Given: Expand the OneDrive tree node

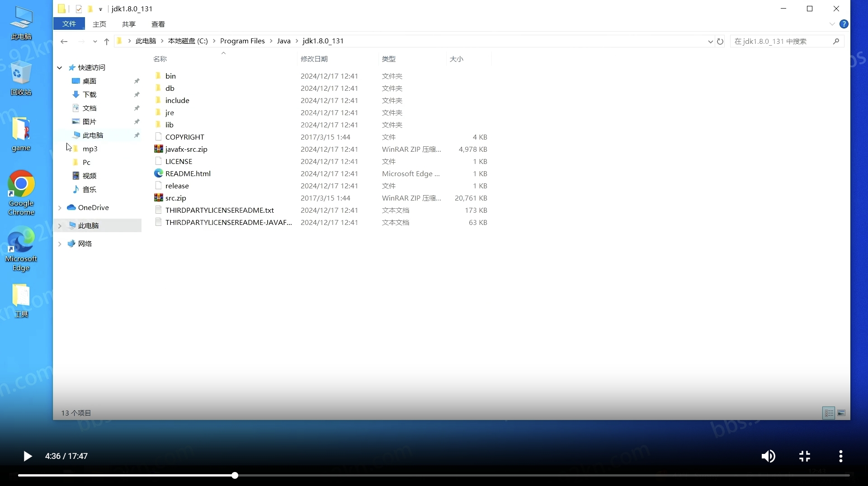Looking at the screenshot, I should [60, 207].
